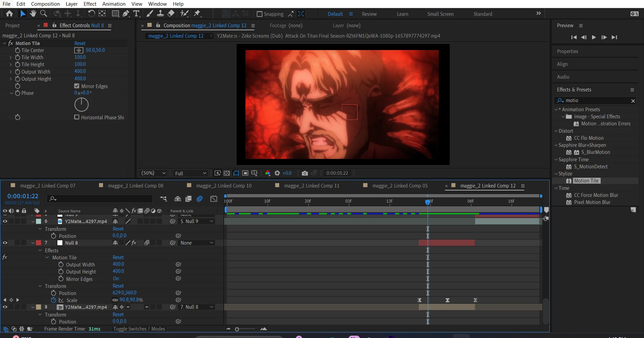Toggle Output Width stopwatch in Effect Controls
The height and width of the screenshot is (338, 644).
point(17,72)
